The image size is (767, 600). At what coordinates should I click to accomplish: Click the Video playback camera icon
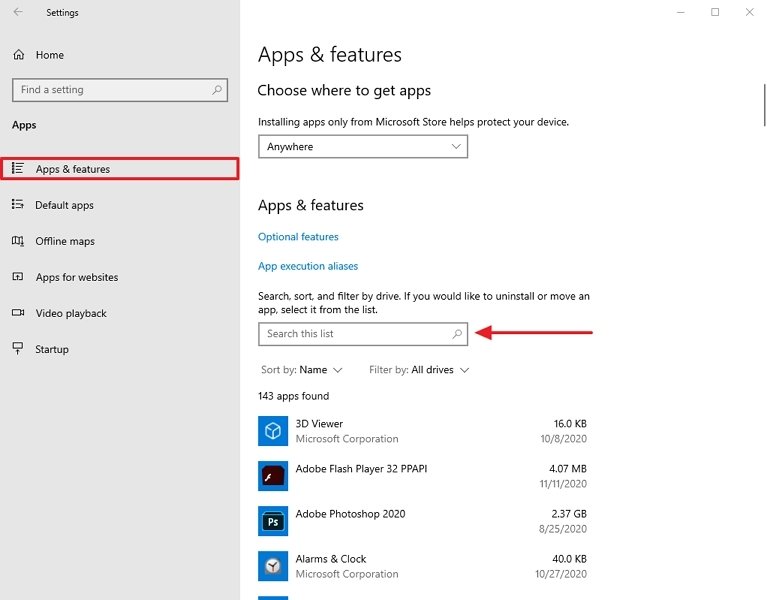[18, 312]
